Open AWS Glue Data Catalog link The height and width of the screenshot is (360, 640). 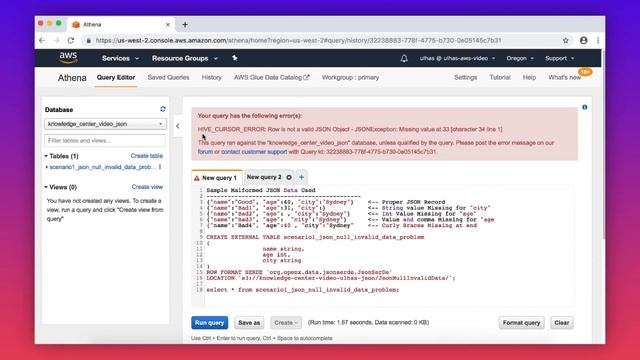(271, 78)
